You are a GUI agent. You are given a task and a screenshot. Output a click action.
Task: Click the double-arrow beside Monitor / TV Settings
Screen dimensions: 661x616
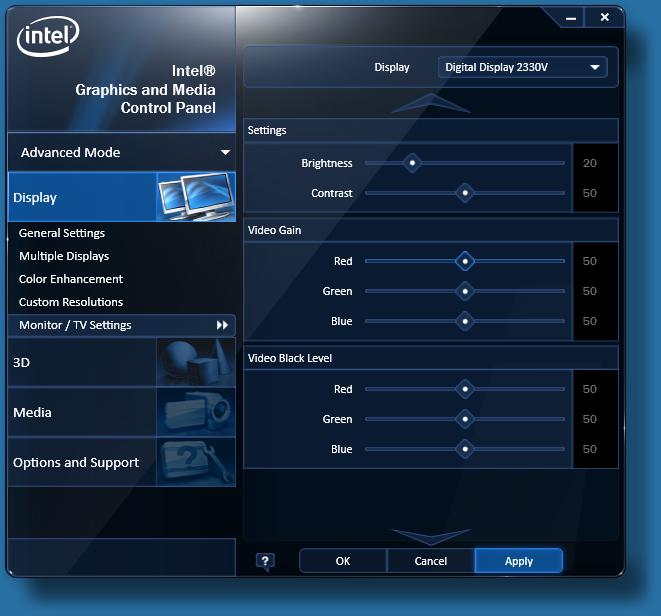pyautogui.click(x=222, y=325)
